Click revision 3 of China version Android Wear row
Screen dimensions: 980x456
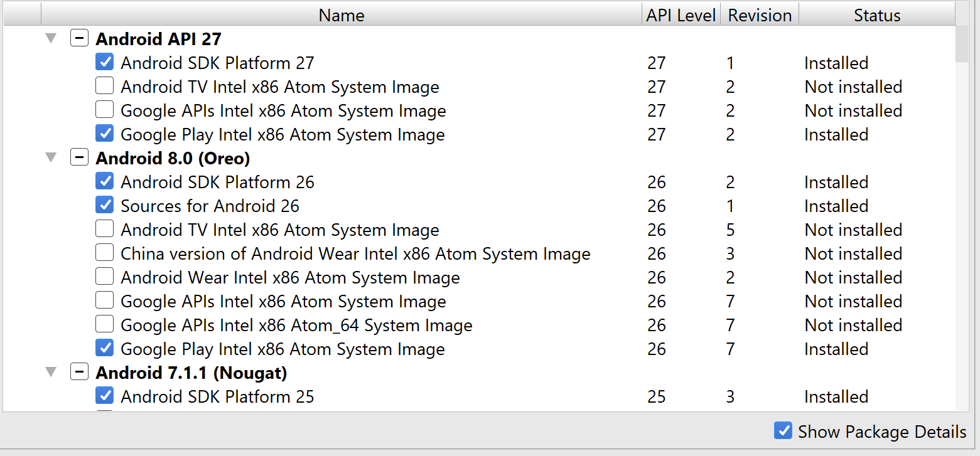[x=730, y=253]
